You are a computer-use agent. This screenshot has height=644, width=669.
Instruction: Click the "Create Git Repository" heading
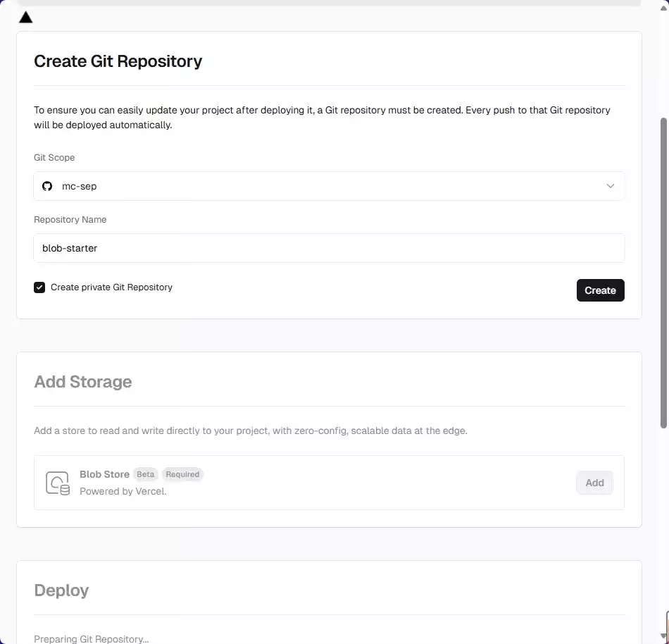point(118,61)
